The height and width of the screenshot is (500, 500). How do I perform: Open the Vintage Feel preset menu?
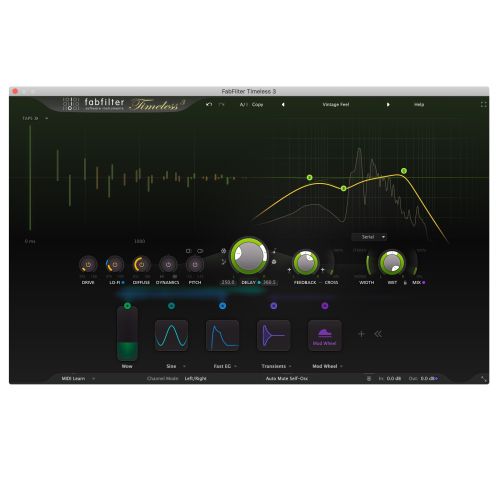[336, 104]
